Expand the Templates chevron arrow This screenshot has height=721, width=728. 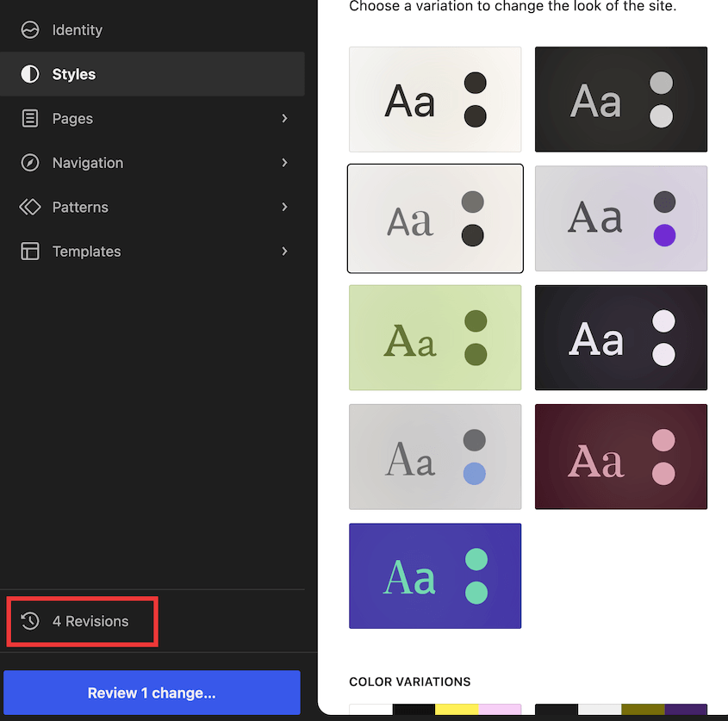click(x=284, y=252)
